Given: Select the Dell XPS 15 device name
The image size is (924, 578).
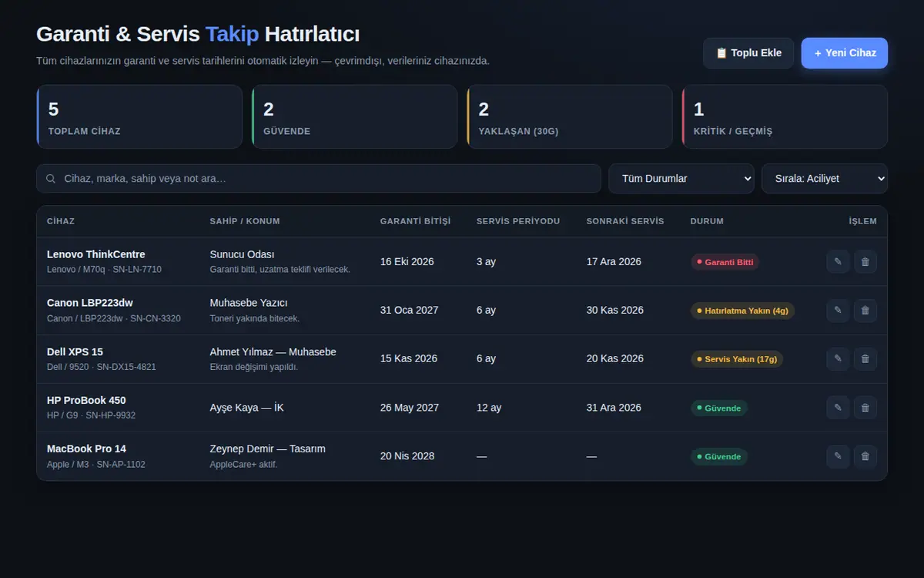Looking at the screenshot, I should 75,351.
